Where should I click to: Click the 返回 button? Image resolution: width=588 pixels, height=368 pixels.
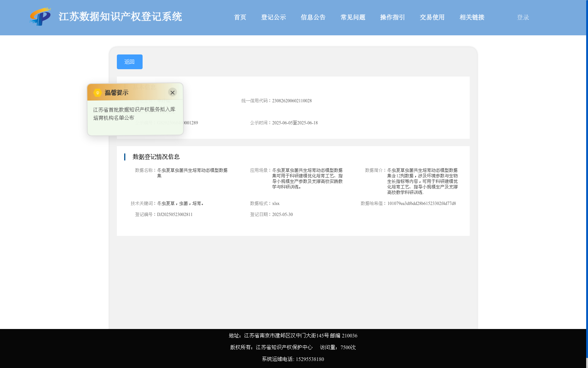click(x=130, y=62)
